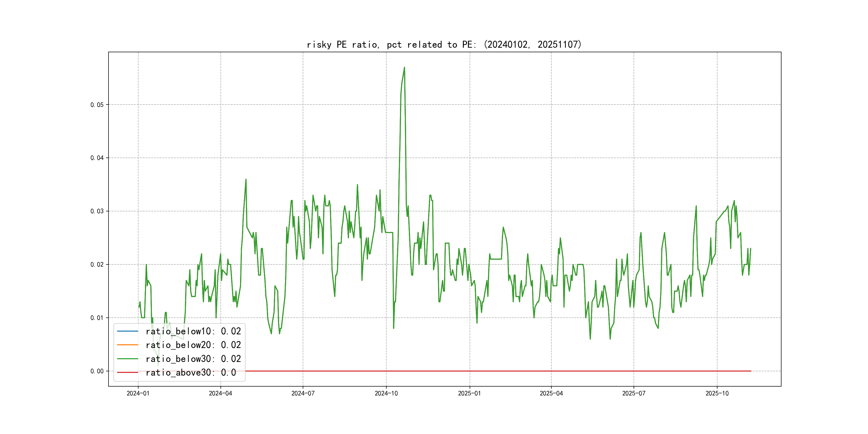Select the ratio_below10: 0.02 legend label
Viewport: 868px width, 434px height.
pyautogui.click(x=193, y=331)
